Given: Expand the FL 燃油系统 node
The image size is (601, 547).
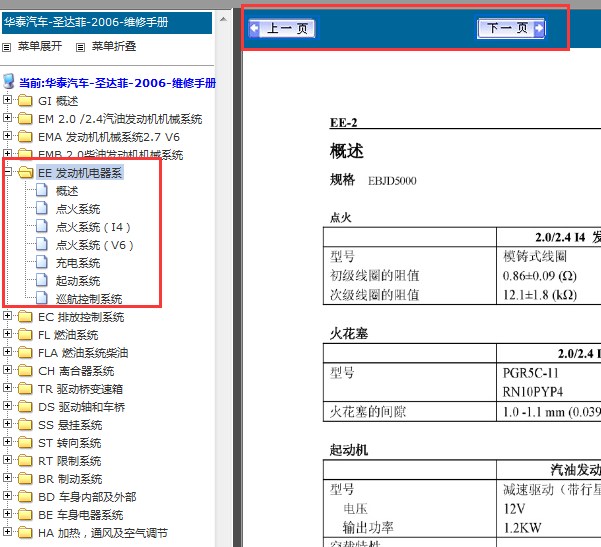Looking at the screenshot, I should coord(7,334).
